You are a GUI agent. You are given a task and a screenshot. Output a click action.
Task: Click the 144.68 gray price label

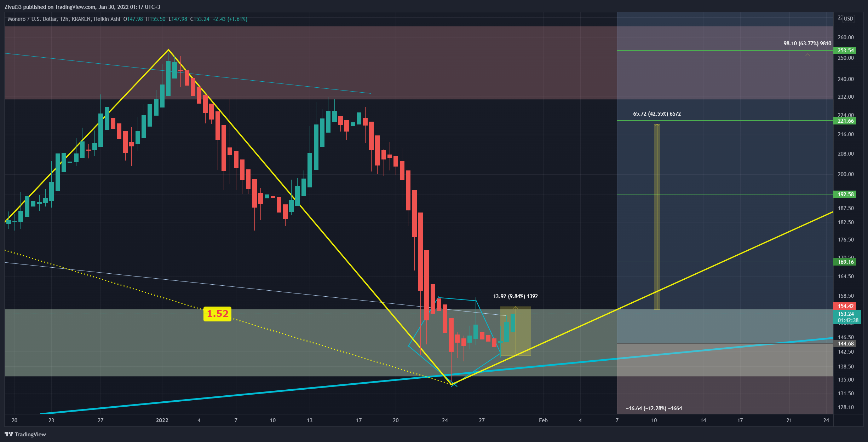(x=845, y=344)
